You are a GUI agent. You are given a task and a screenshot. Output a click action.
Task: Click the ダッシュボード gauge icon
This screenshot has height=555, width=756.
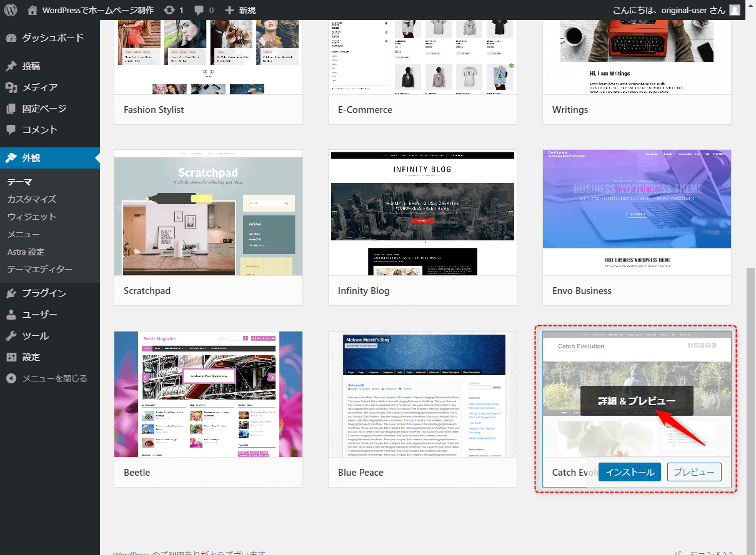tap(11, 38)
